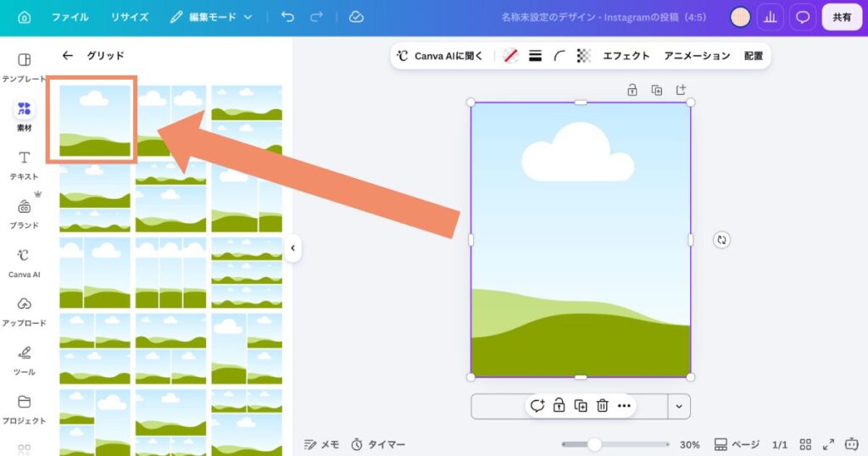Open the ページ pages view

737,444
